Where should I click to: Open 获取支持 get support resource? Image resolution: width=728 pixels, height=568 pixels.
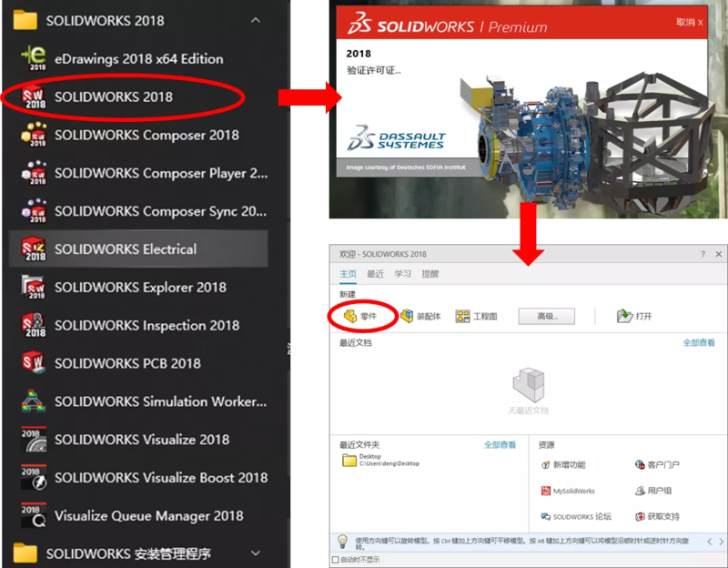pos(657,516)
